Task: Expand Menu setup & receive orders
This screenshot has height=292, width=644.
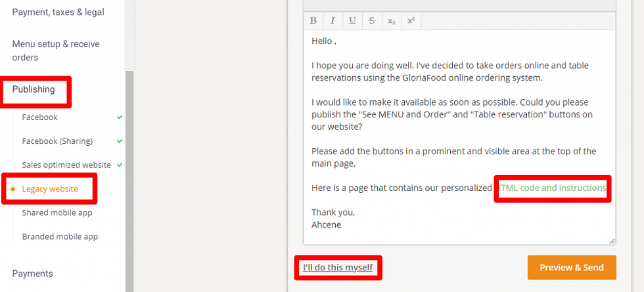Action: tap(56, 51)
